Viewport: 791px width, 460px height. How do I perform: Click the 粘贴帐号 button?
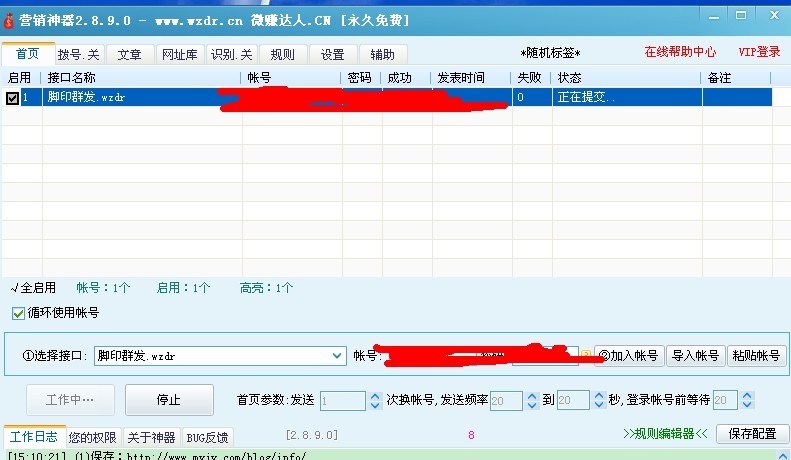point(756,356)
